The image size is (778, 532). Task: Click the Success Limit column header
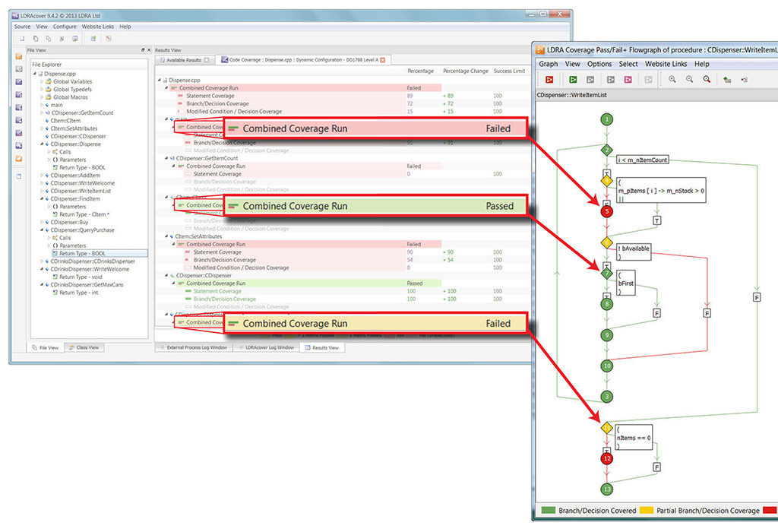pyautogui.click(x=509, y=71)
